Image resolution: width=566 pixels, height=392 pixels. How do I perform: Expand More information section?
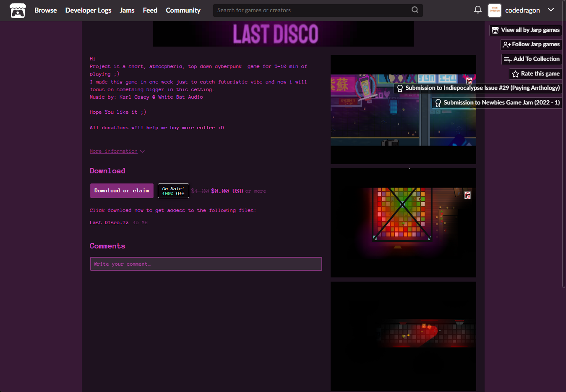click(x=117, y=152)
